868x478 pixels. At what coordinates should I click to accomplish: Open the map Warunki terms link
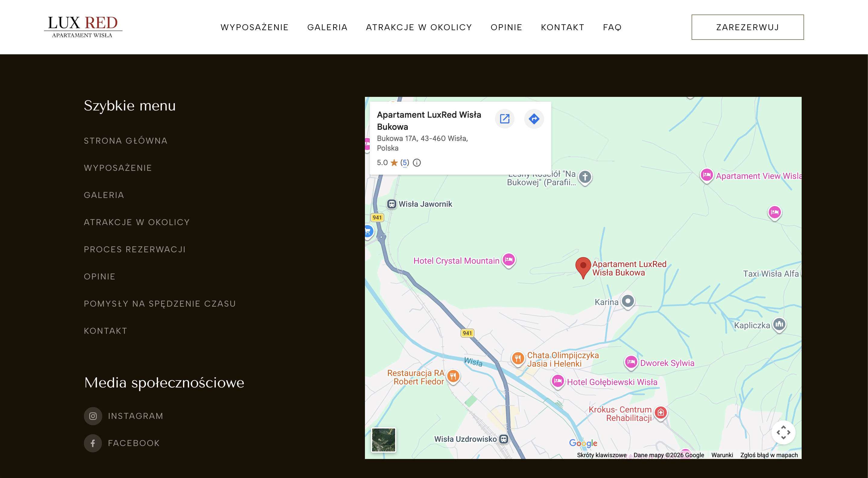tap(722, 455)
